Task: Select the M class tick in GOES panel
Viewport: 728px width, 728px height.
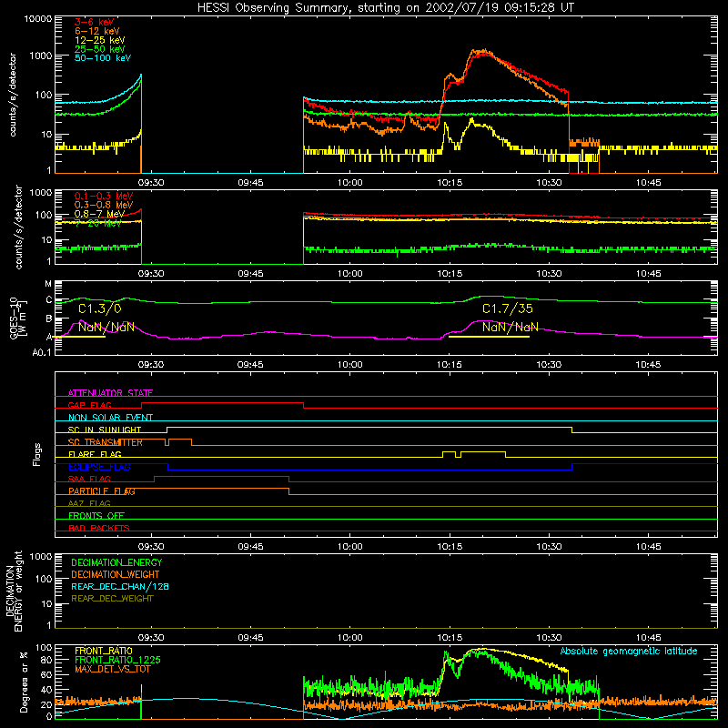Action: click(48, 284)
